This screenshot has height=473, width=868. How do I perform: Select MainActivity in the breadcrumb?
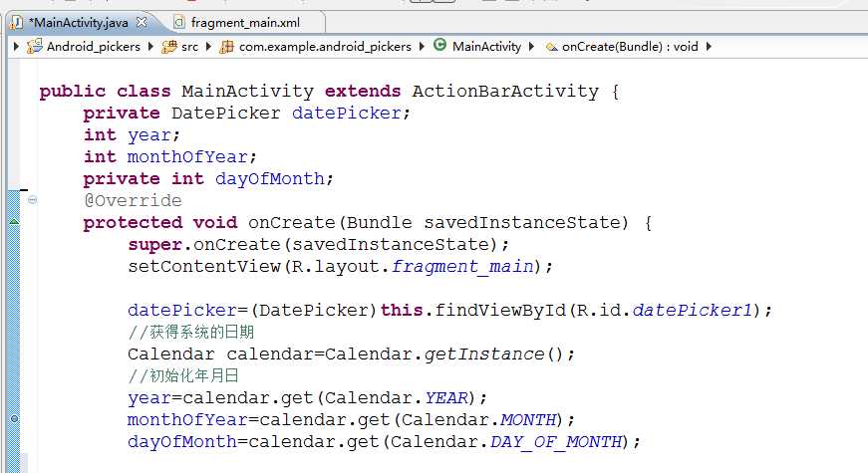pyautogui.click(x=486, y=47)
